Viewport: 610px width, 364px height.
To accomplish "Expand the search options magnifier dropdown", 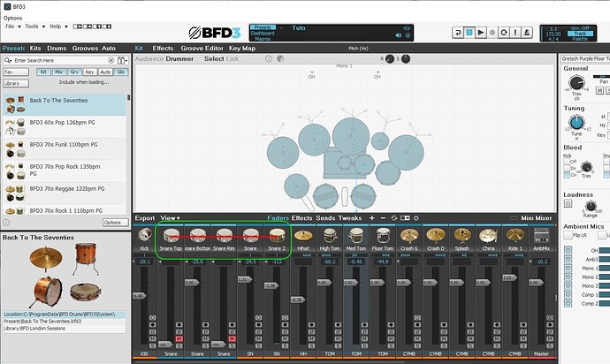I will click(x=8, y=60).
